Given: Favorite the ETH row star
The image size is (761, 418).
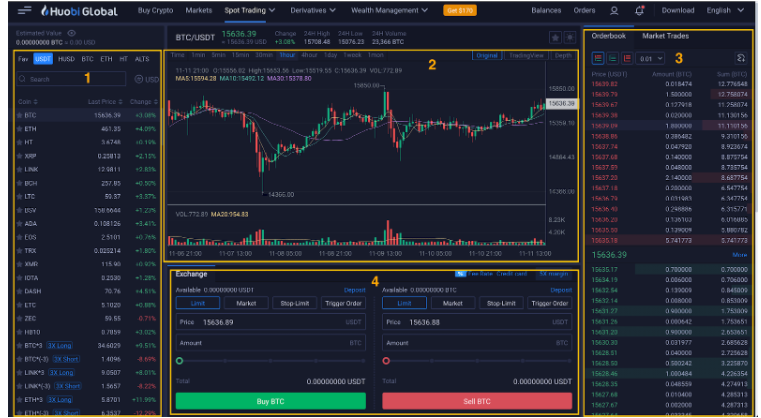Looking at the screenshot, I should pos(20,129).
